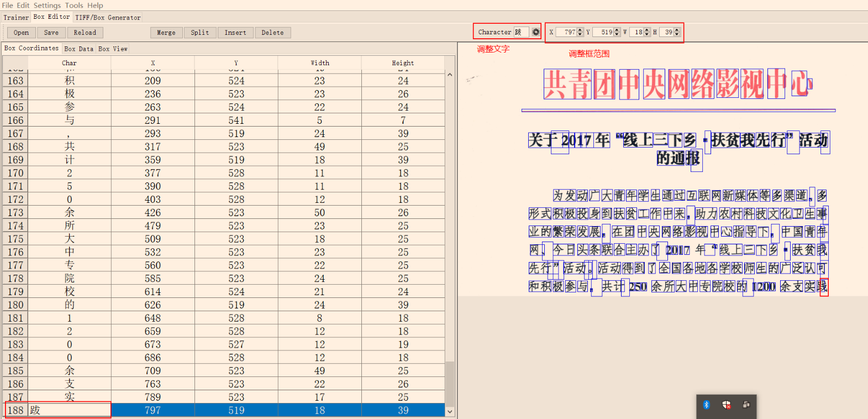Click X value 709 in row 185
The width and height of the screenshot is (868, 419).
click(153, 371)
